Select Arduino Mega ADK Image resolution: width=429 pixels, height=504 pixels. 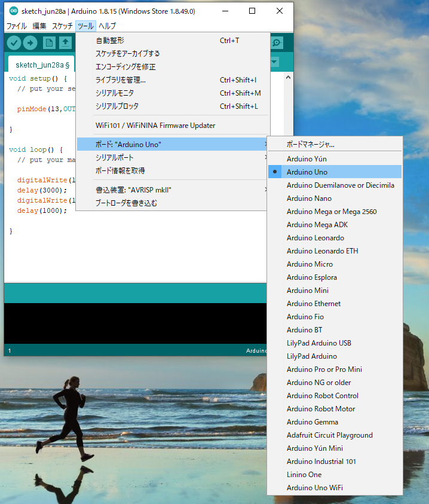pos(335,225)
